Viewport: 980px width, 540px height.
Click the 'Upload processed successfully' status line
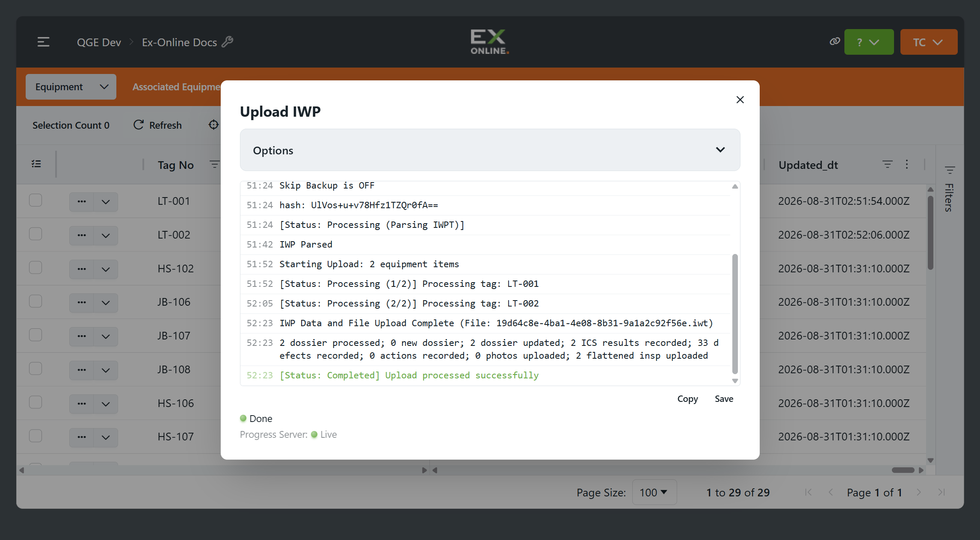pyautogui.click(x=485, y=375)
